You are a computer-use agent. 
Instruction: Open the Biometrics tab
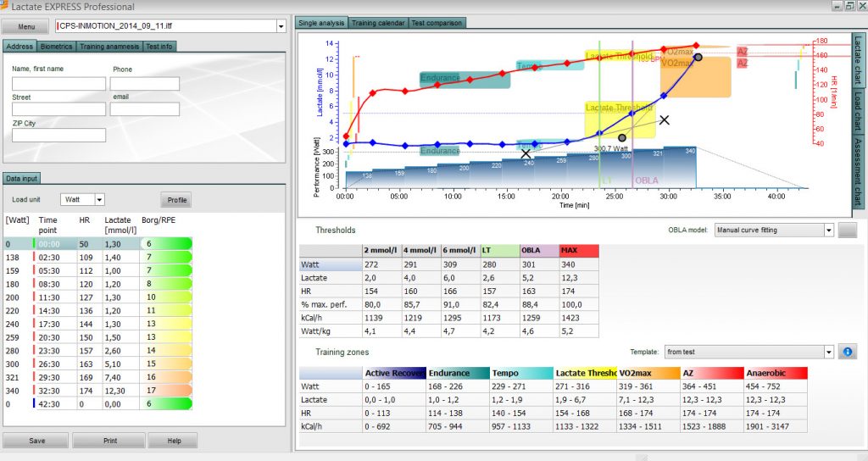(x=56, y=47)
